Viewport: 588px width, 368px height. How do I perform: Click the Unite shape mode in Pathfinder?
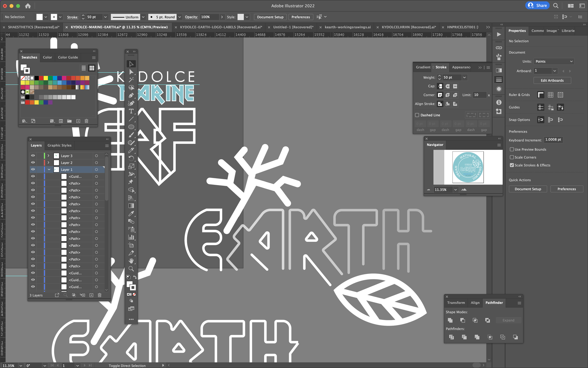point(450,320)
